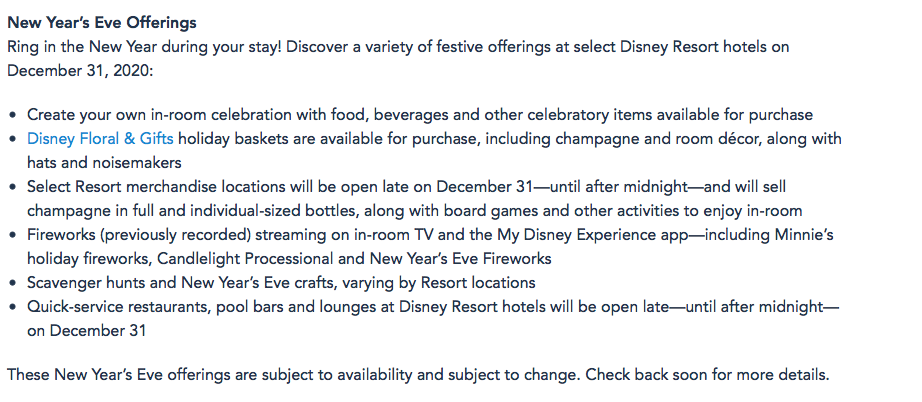This screenshot has width=922, height=402.
Task: Click the bullet dot before 'Scavenger hunts'
Action: coord(13,283)
